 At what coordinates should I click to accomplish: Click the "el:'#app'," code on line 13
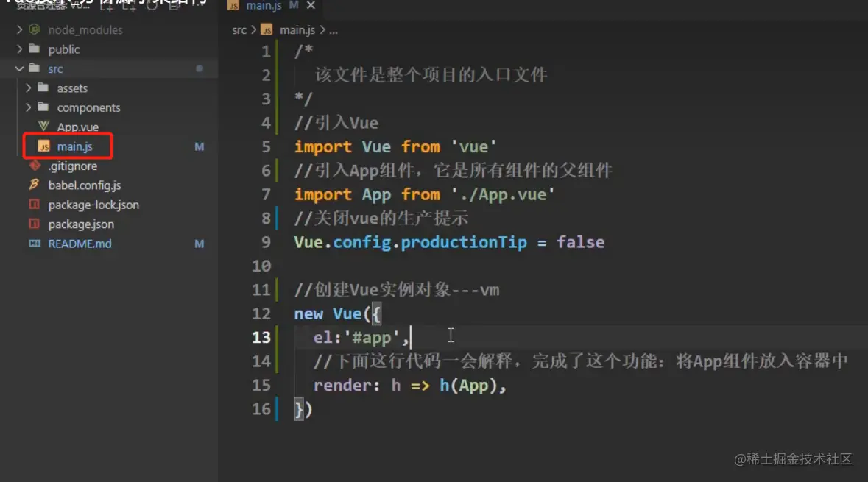361,337
